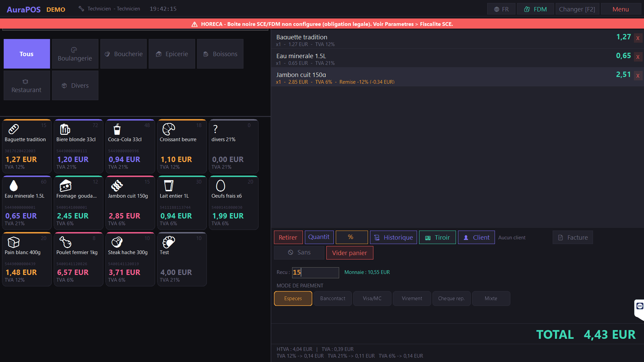Open the Menu in top bar
This screenshot has height=362, width=644.
(620, 9)
